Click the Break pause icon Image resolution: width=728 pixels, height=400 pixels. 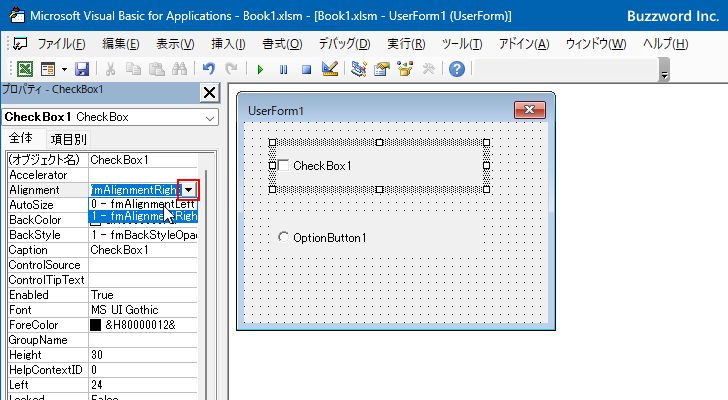click(283, 70)
